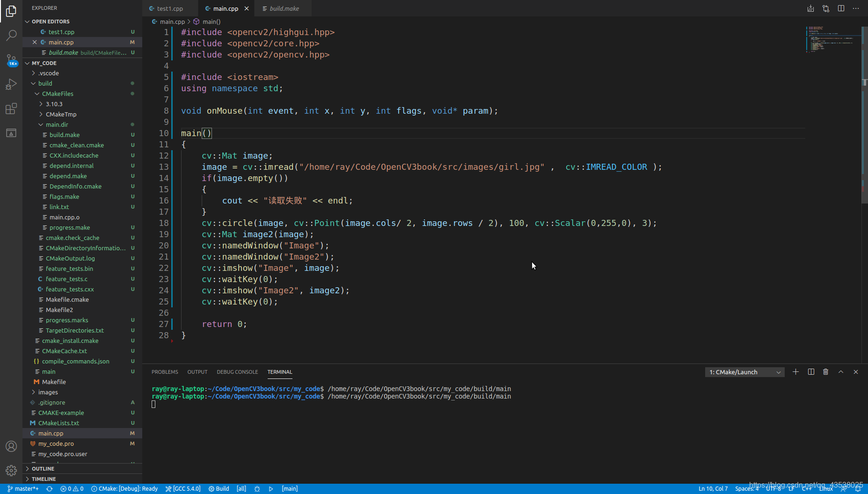Split the editor to the right

click(841, 8)
